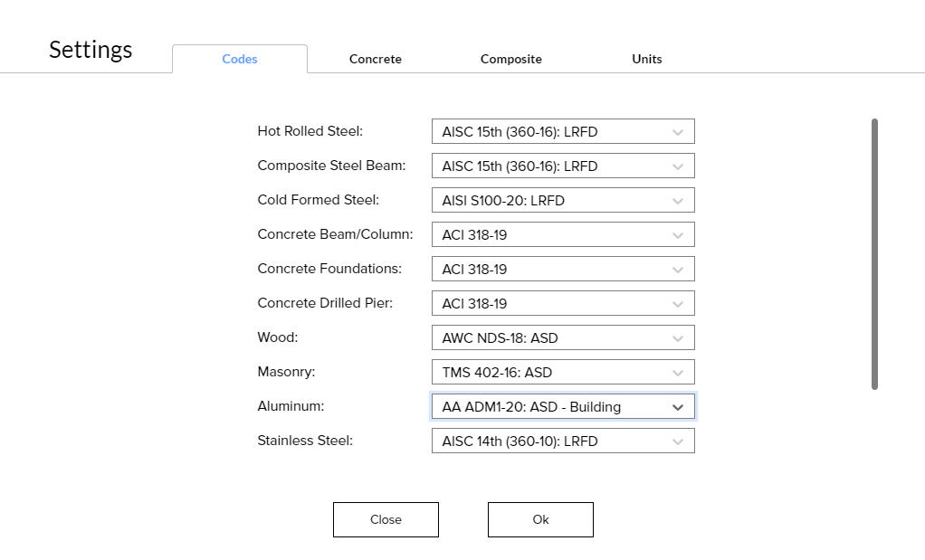Click the Masonry dropdown chevron arrow
This screenshot has width=925, height=560.
point(677,373)
